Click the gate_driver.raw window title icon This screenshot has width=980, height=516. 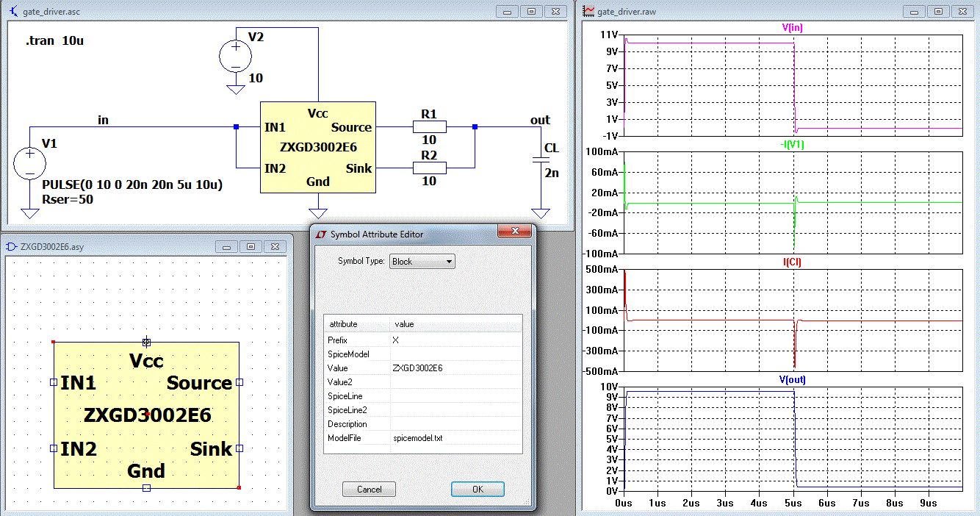click(x=588, y=11)
